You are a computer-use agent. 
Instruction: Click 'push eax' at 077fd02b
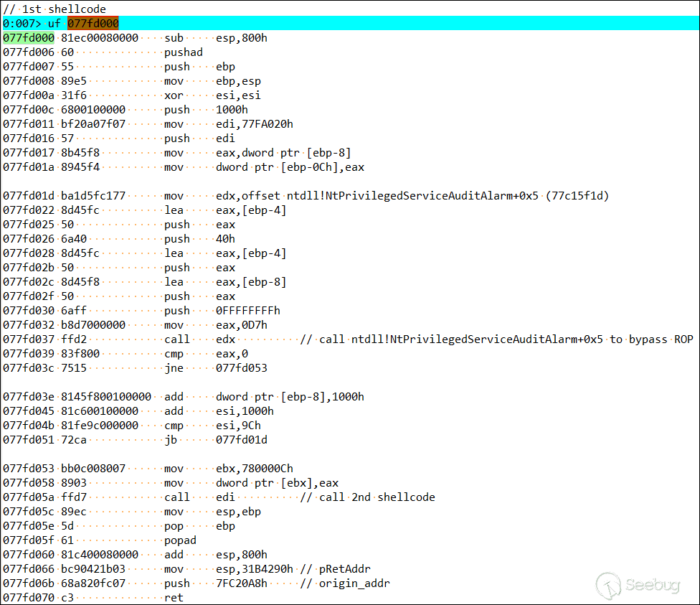[x=199, y=267]
